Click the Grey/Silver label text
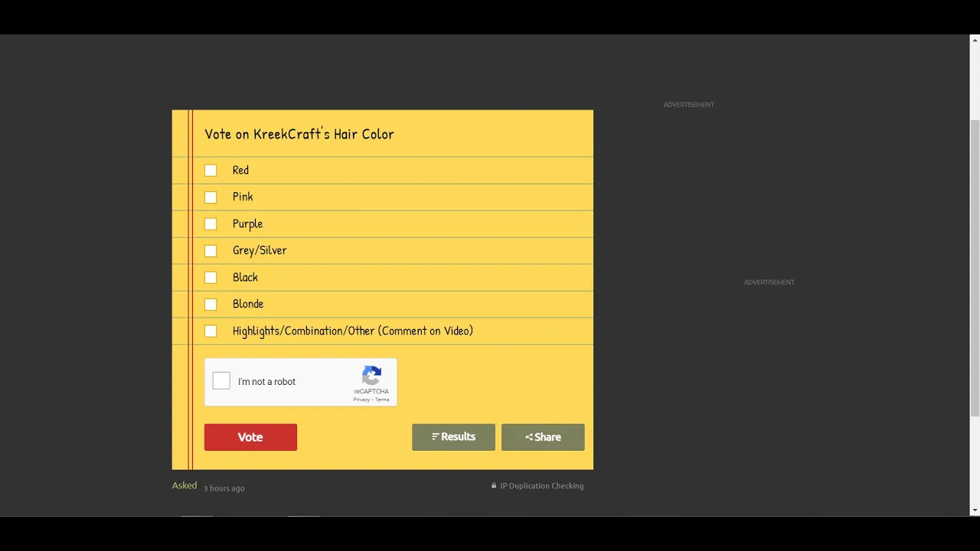980x551 pixels. (x=260, y=250)
